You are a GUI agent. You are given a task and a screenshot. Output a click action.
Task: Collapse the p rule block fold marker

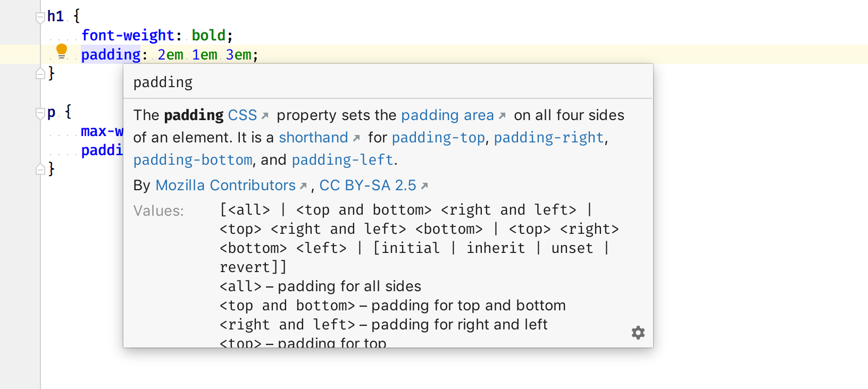pos(40,113)
